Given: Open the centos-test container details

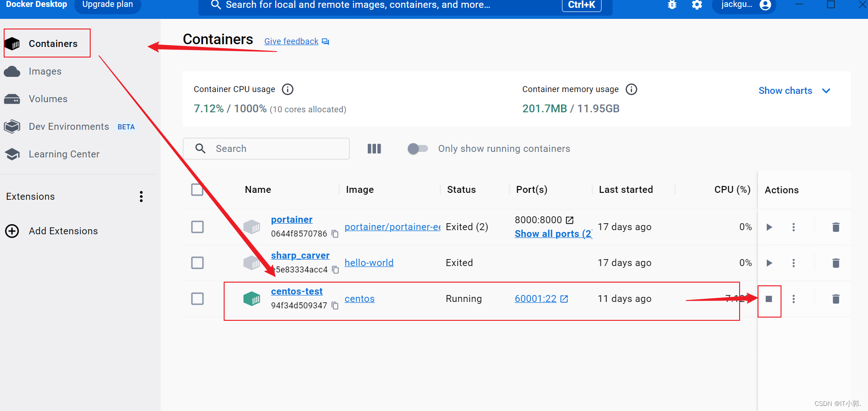Looking at the screenshot, I should [x=297, y=291].
